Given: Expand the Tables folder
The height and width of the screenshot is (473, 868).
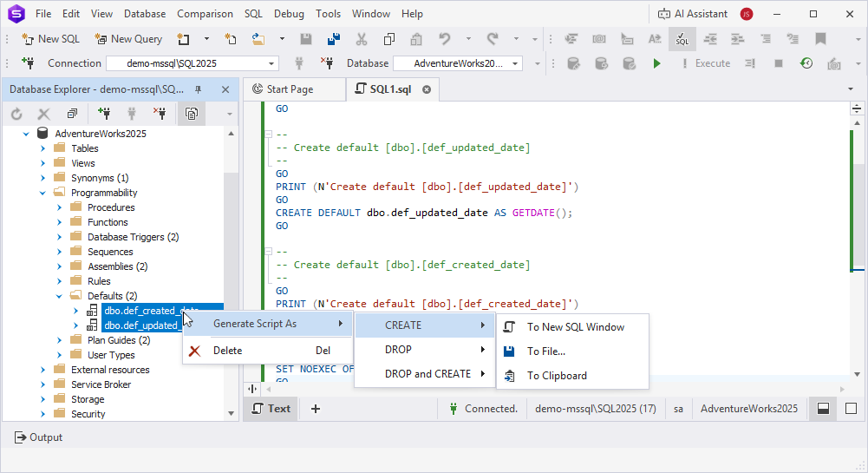Looking at the screenshot, I should click(42, 148).
